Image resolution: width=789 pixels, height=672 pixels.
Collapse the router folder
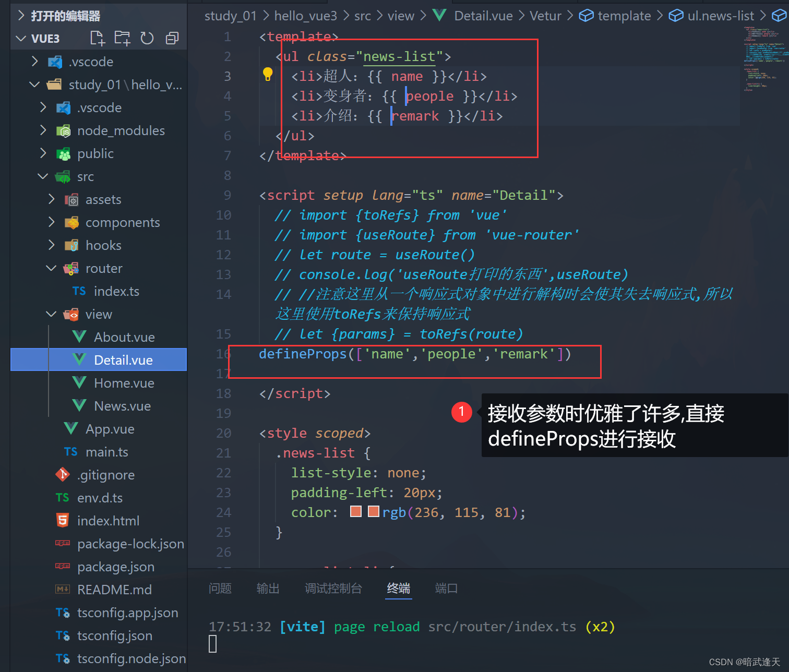tap(51, 268)
